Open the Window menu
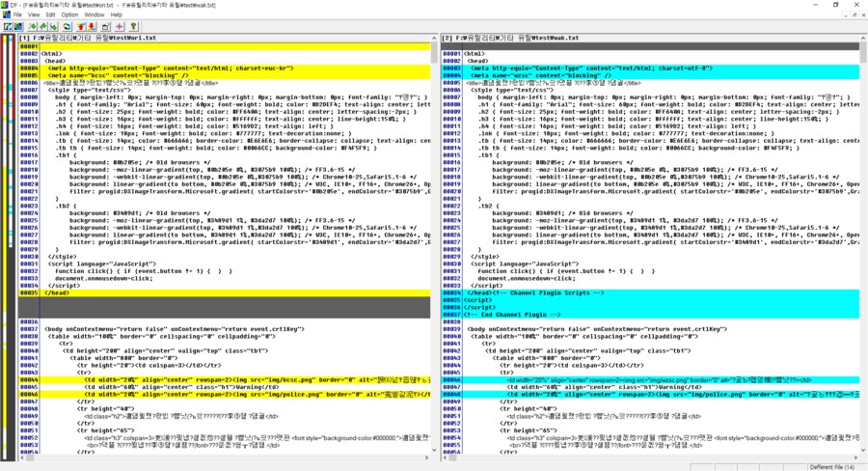Image resolution: width=868 pixels, height=471 pixels. [95, 15]
